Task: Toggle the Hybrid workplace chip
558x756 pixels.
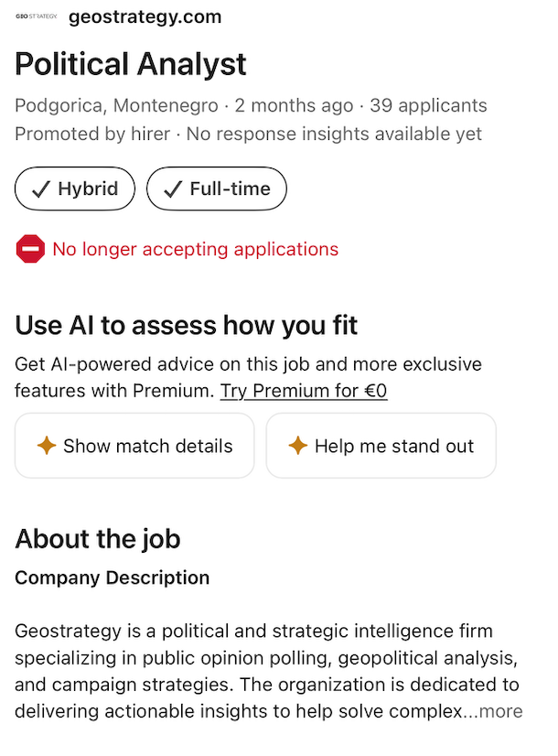Action: coord(75,189)
